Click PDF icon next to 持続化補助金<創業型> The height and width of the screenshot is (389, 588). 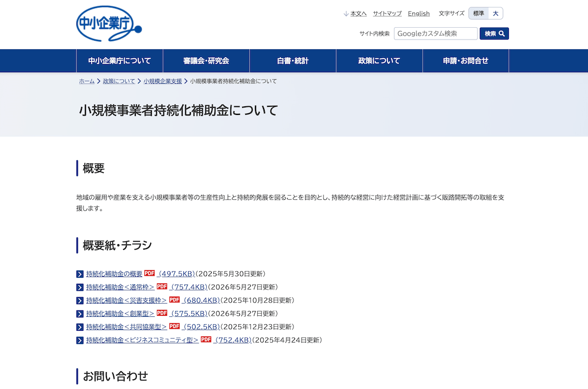[x=162, y=313]
